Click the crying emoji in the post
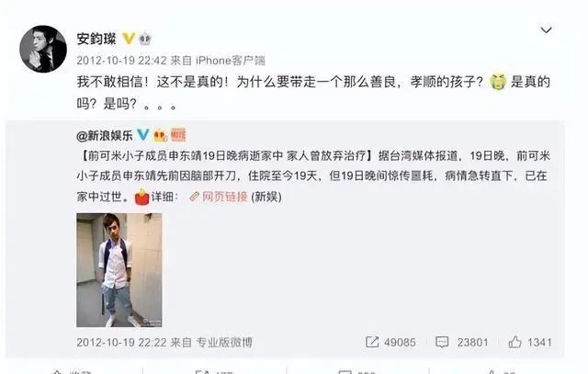The image size is (588, 374). click(x=498, y=82)
